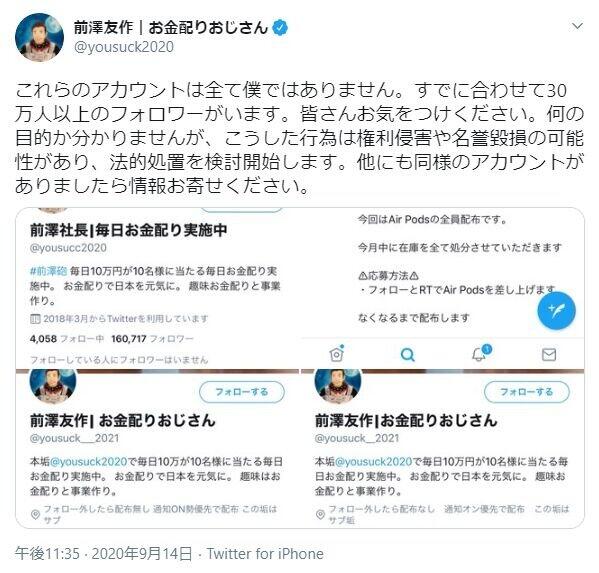The image size is (599, 573).
Task: Click the location pin icon in the bottom-left profile
Action: (x=35, y=515)
